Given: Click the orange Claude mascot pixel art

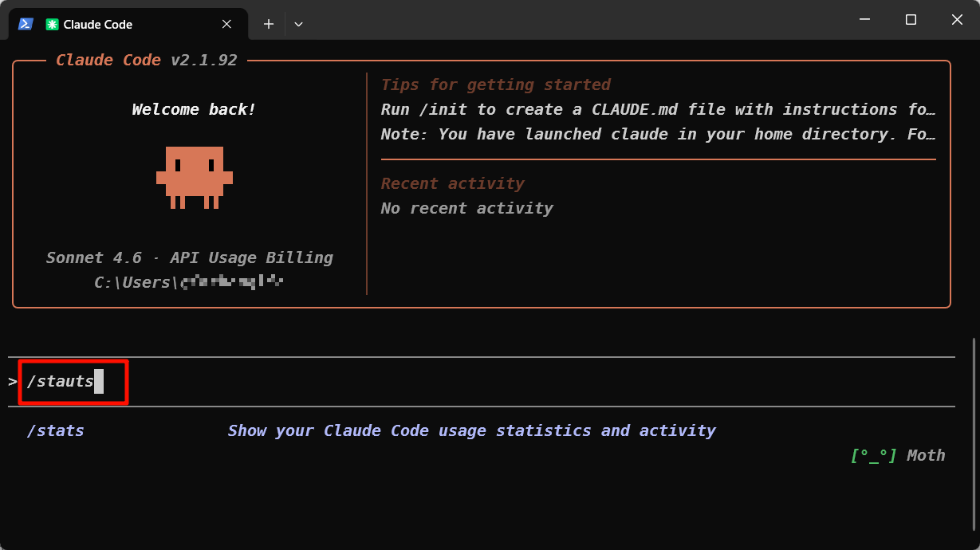Looking at the screenshot, I should click(195, 177).
